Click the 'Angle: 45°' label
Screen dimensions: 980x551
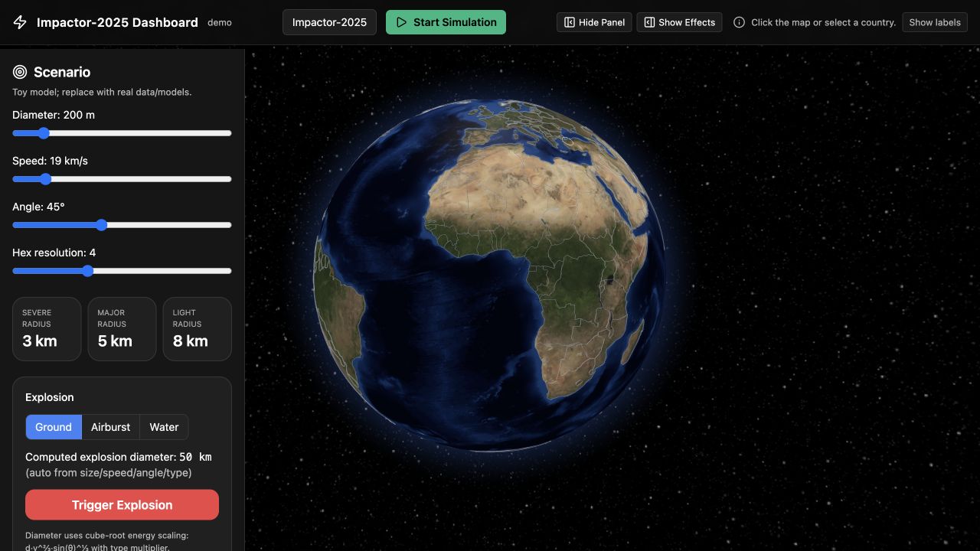tap(38, 207)
